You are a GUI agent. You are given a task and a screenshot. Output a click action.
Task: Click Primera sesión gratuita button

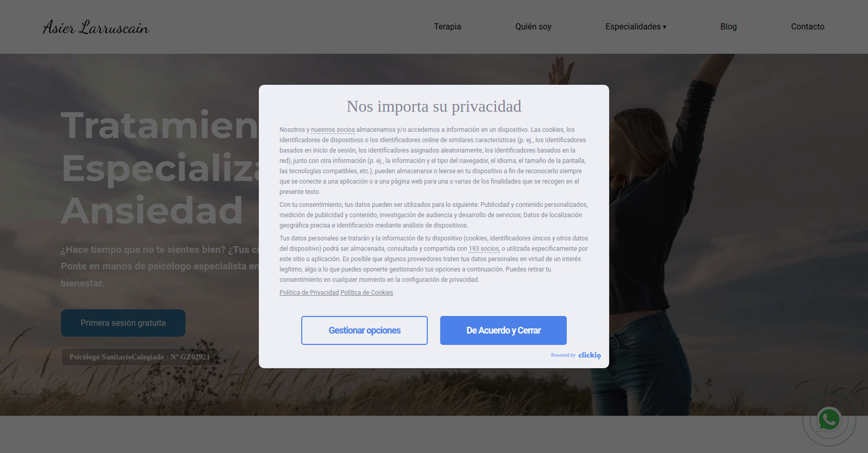click(123, 323)
